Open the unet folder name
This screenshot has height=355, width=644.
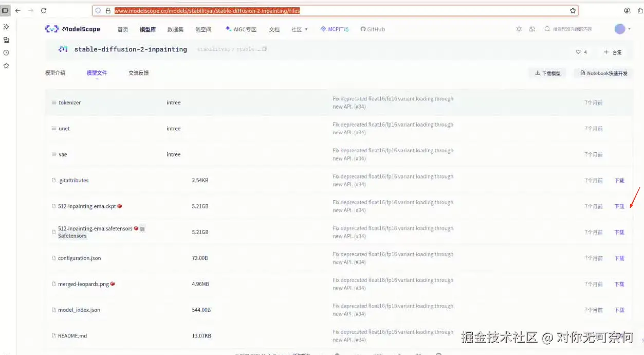64,129
